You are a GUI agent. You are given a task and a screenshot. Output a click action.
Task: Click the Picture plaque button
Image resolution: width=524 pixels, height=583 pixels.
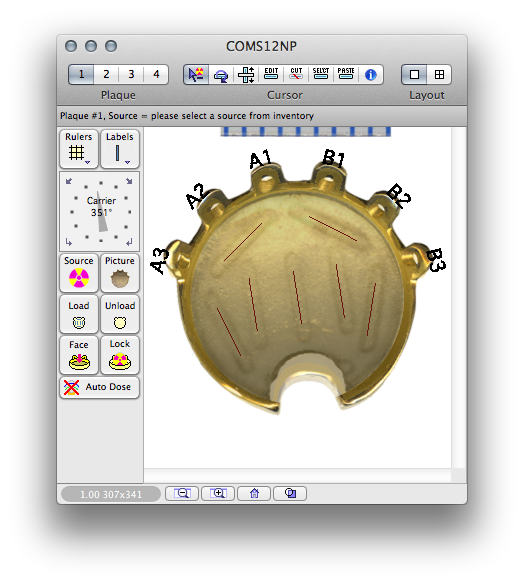click(x=120, y=273)
